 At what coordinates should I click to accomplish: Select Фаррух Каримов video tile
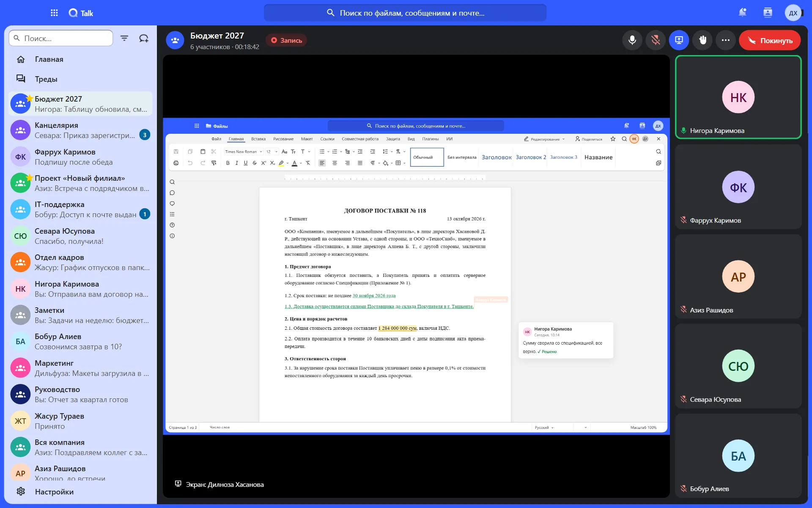tap(738, 187)
